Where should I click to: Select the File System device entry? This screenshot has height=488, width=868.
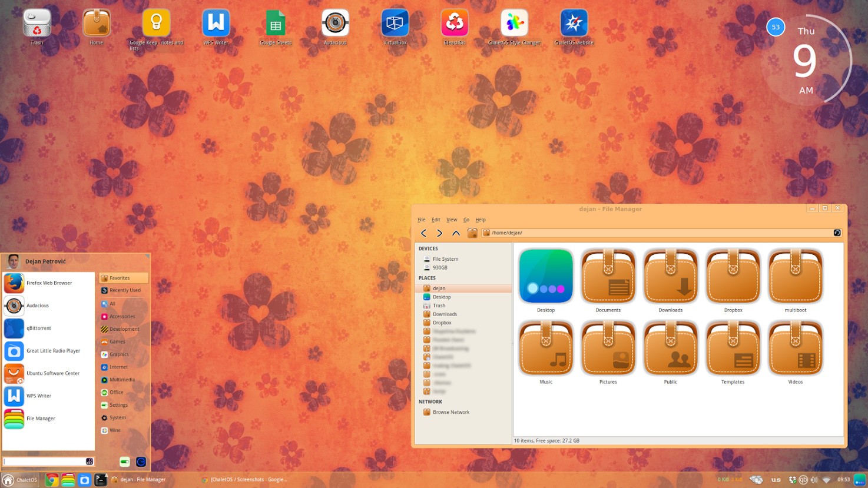[x=445, y=258]
